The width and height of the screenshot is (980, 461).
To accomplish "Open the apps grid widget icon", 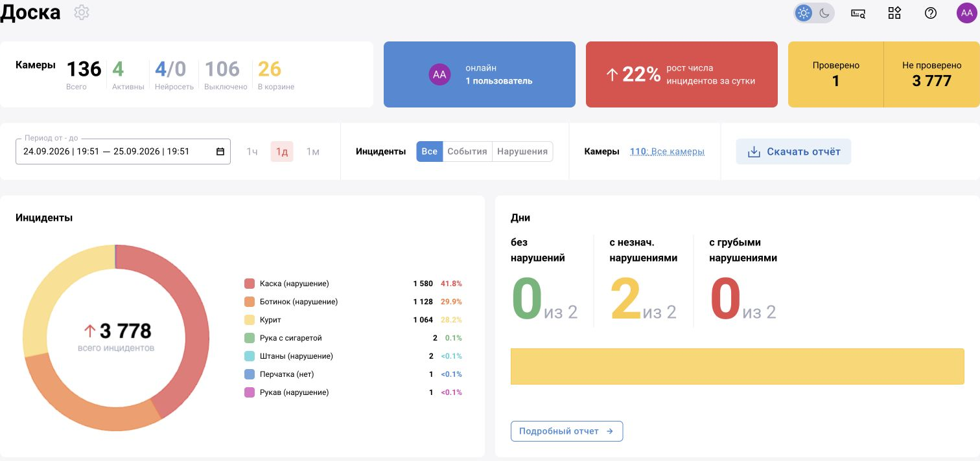I will click(x=894, y=13).
